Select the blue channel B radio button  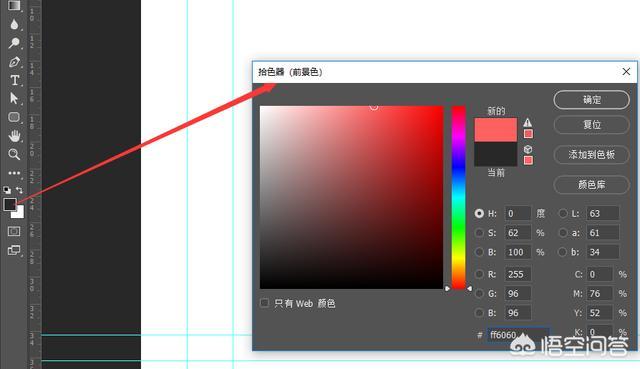(479, 313)
